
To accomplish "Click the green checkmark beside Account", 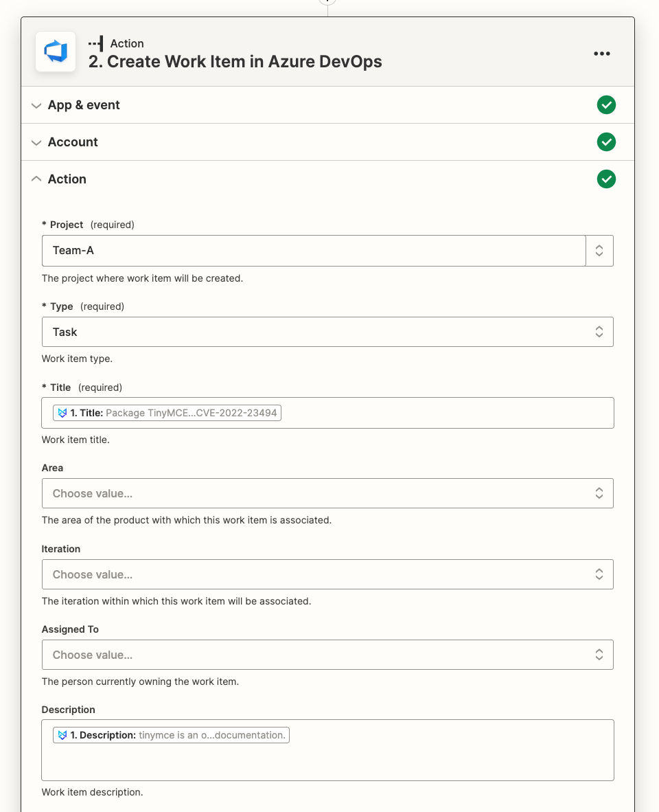I will pos(606,142).
